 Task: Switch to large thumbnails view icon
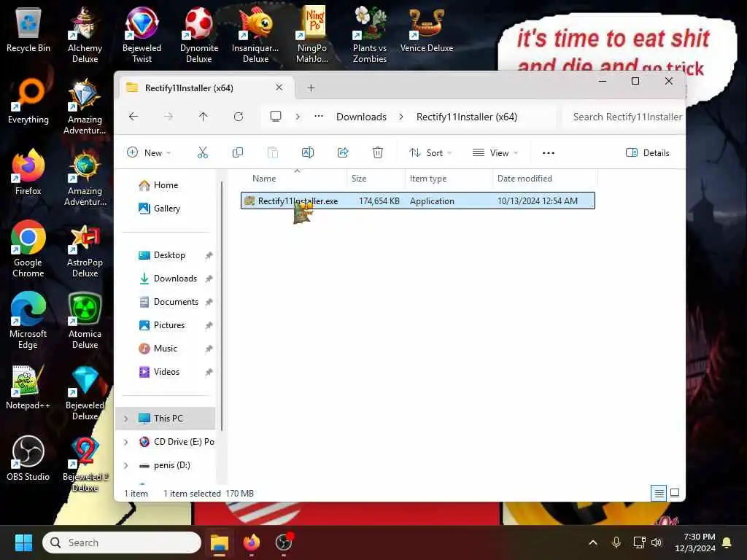[x=675, y=493]
